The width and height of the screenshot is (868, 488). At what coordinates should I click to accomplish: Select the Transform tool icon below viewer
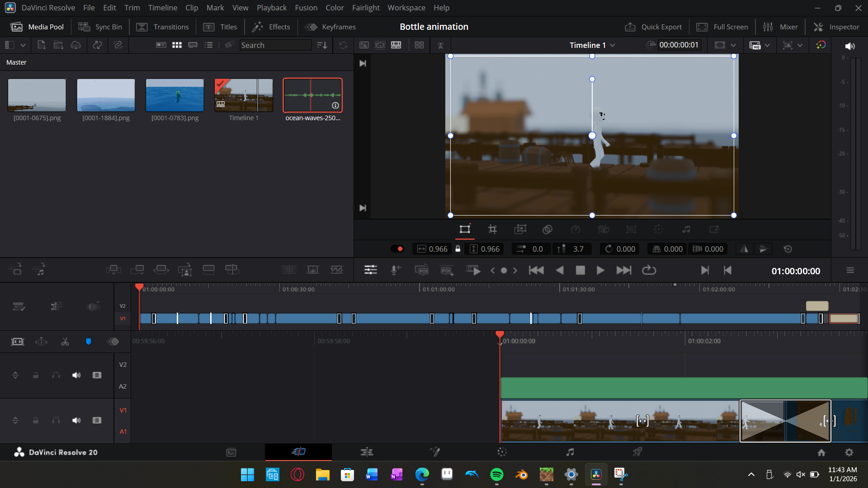(465, 229)
